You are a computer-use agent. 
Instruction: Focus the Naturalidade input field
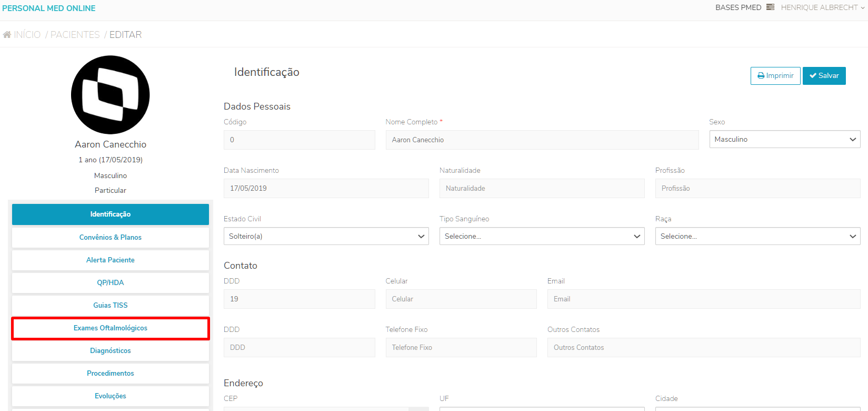click(x=542, y=189)
